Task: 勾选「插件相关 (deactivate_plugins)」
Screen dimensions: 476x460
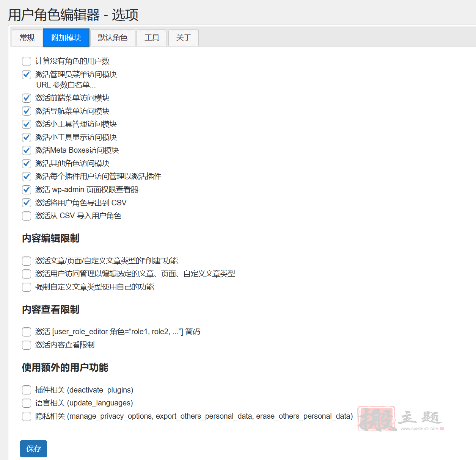Action: coord(26,390)
